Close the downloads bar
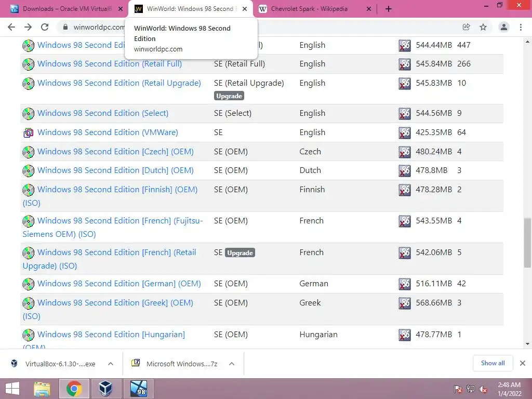The image size is (532, 399). tap(523, 363)
